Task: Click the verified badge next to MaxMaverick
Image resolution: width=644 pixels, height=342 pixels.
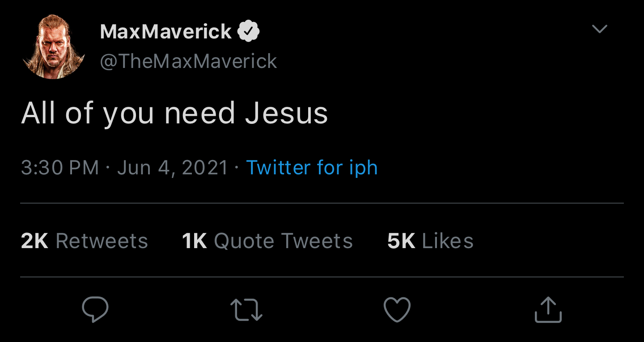Action: tap(249, 30)
